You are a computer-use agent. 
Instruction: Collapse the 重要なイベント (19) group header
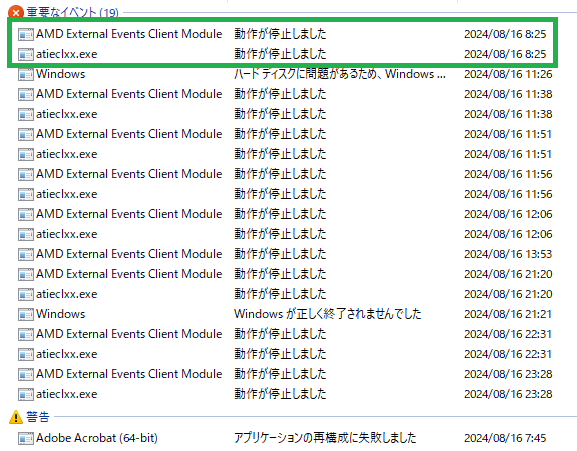click(x=72, y=12)
